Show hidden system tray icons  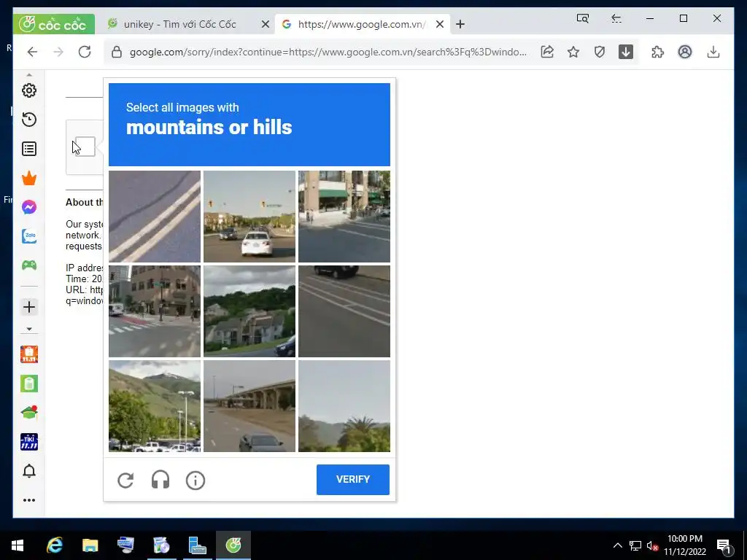pyautogui.click(x=617, y=545)
